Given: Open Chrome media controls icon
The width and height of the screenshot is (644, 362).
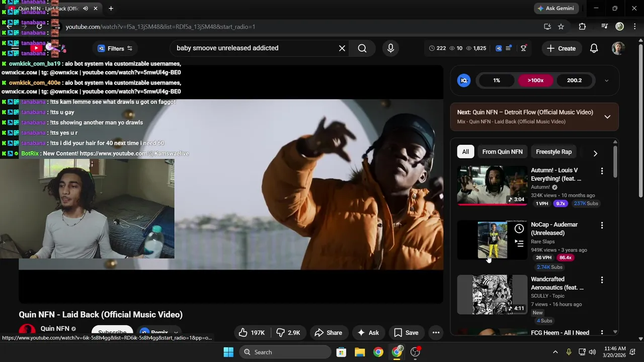Looking at the screenshot, I should [605, 27].
